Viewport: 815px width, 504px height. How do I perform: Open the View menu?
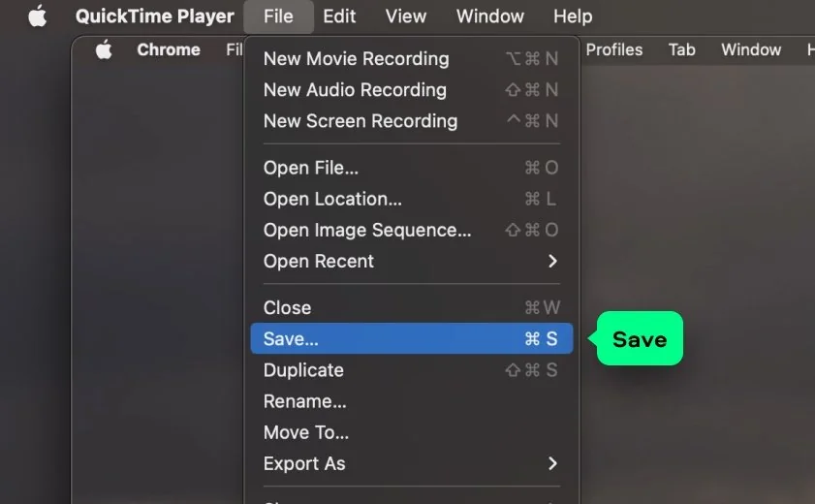point(405,16)
